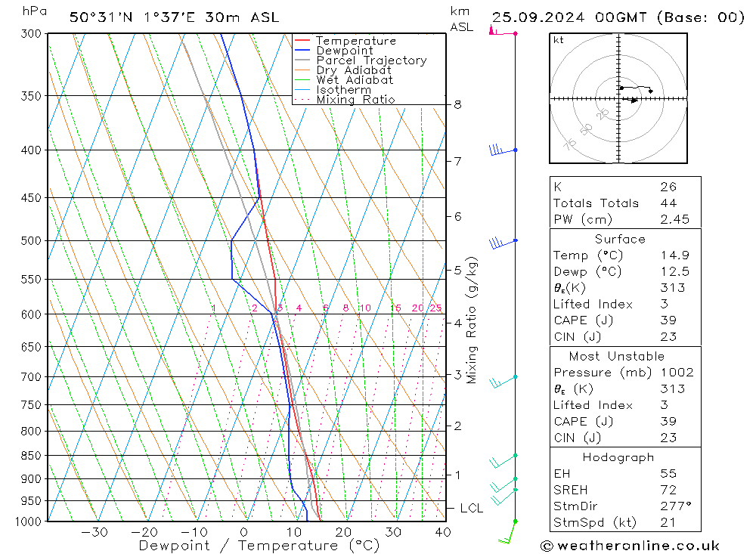Click the surface Temp value 14.9
The image size is (756, 554).
click(675, 255)
